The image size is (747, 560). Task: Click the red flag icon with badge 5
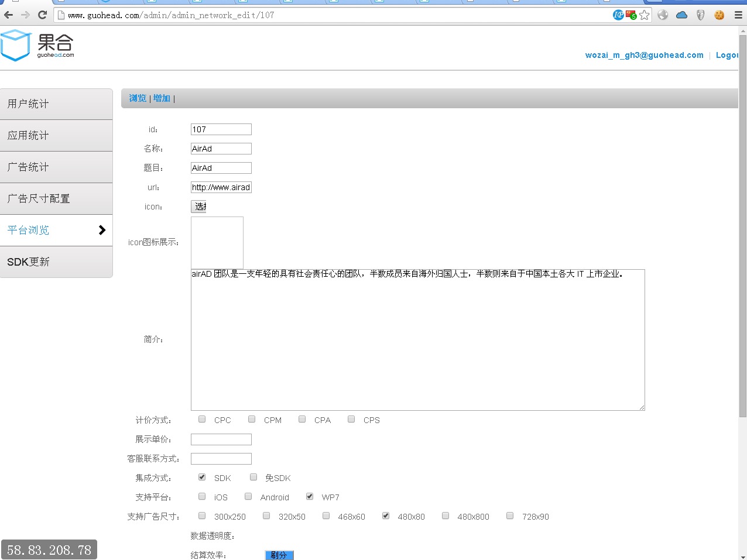click(631, 15)
